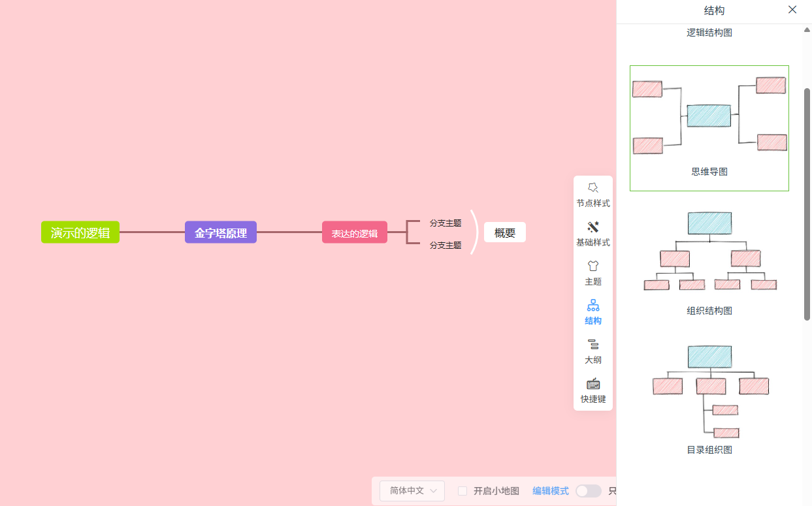Click the structure panel vertical scrollbar

point(807,204)
